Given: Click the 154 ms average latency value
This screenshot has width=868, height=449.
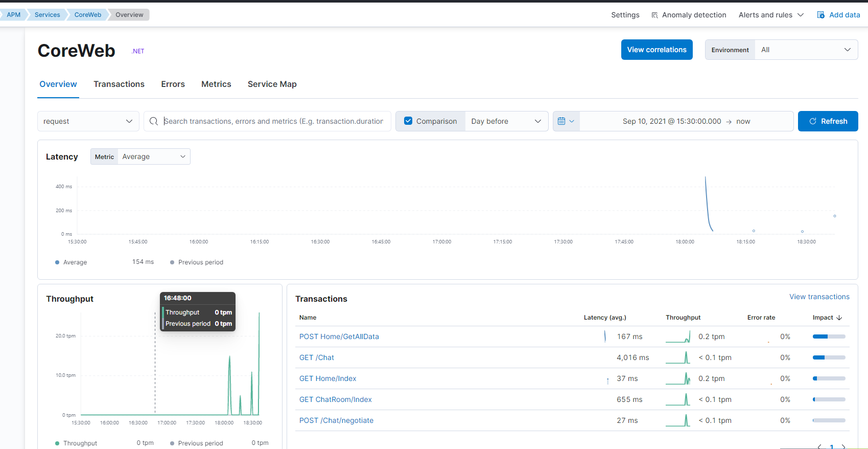Looking at the screenshot, I should tap(143, 262).
